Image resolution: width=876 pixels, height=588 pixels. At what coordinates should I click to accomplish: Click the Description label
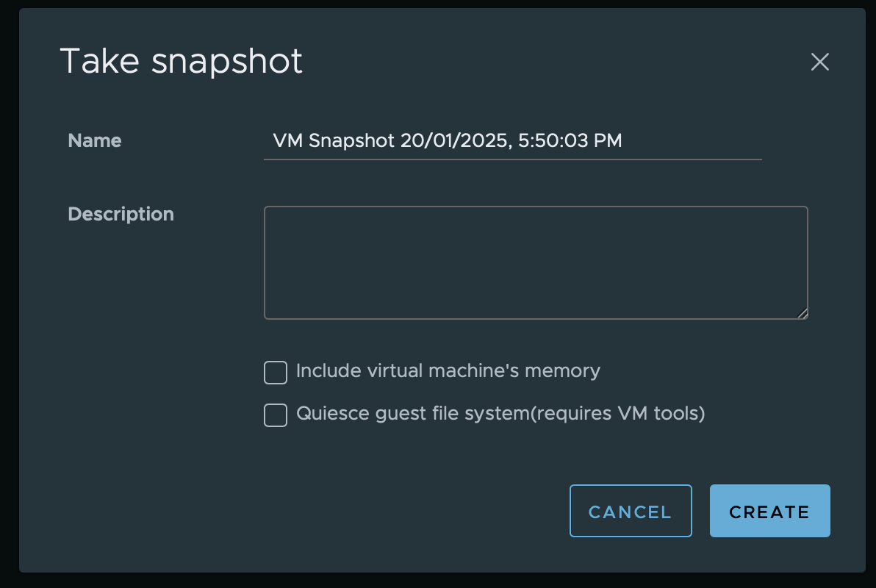(121, 214)
